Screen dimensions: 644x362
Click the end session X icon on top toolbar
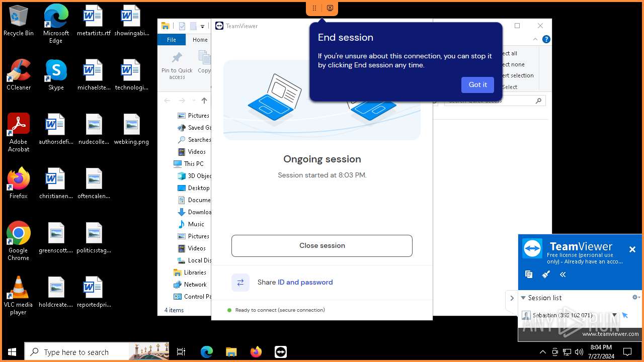tap(330, 8)
